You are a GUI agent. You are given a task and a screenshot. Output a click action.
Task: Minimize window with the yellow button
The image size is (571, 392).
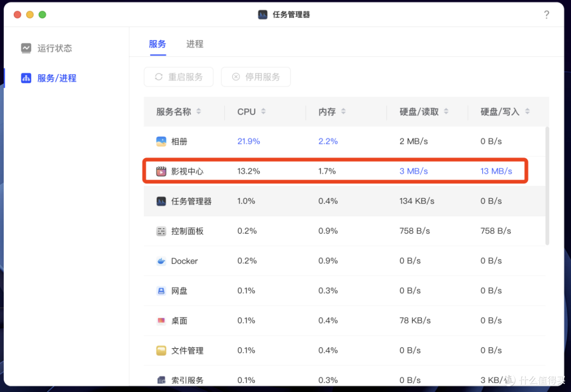click(x=30, y=15)
